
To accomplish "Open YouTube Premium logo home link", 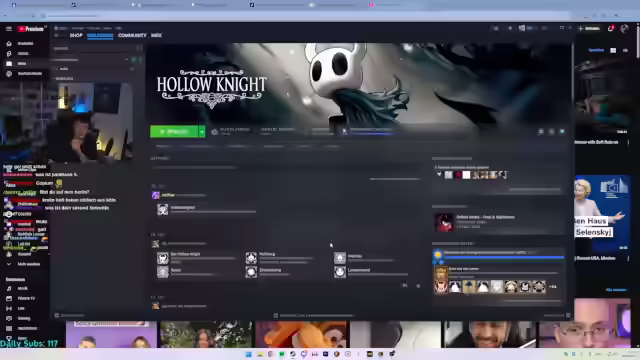I will (31, 29).
